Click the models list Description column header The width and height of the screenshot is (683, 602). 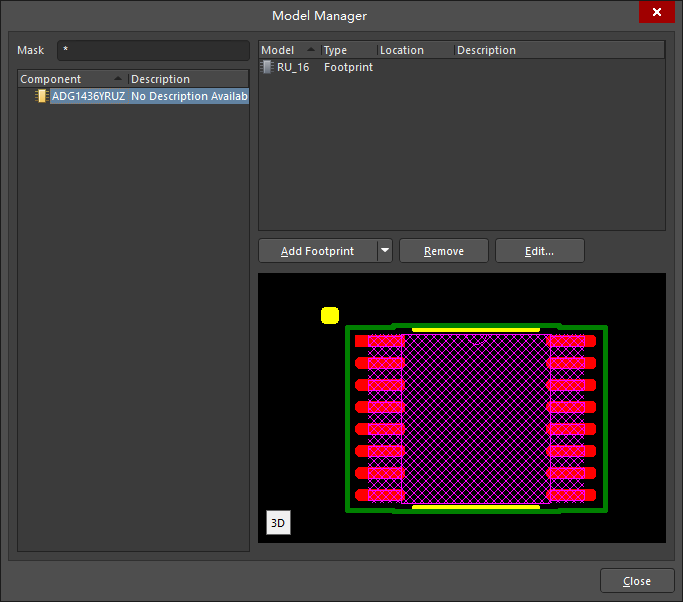(x=560, y=50)
